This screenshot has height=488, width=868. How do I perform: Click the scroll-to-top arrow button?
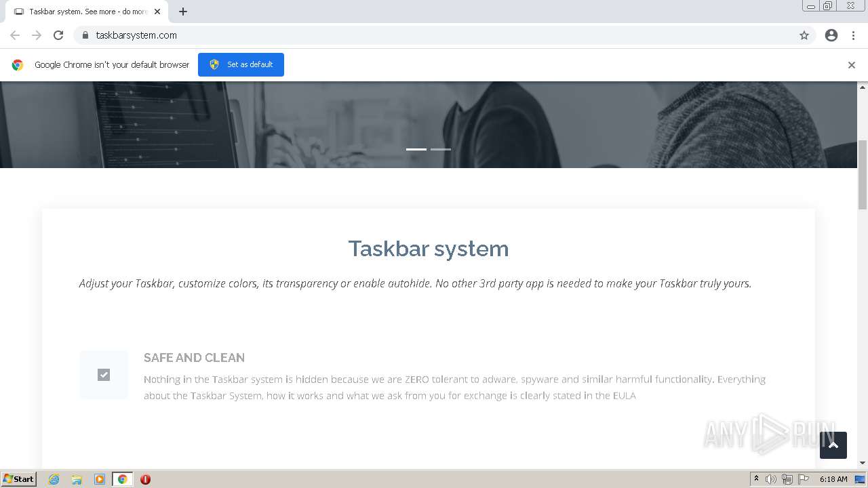[x=833, y=445]
